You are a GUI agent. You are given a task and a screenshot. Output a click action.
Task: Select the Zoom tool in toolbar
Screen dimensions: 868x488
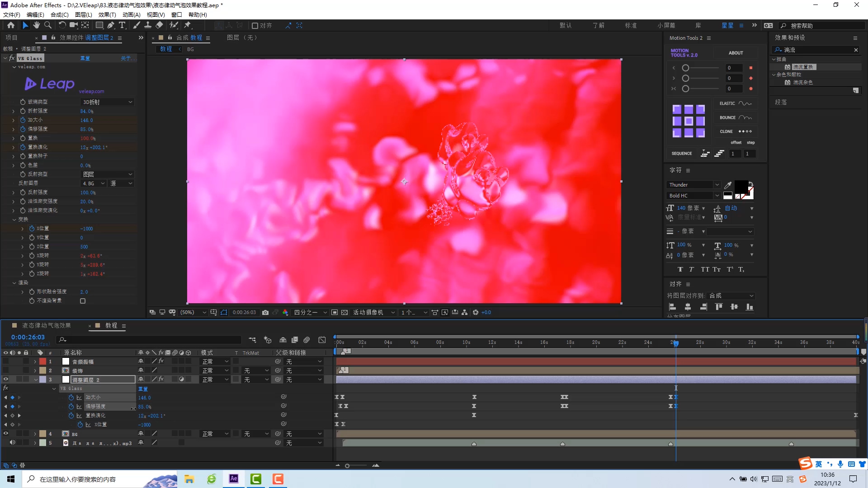click(x=47, y=25)
